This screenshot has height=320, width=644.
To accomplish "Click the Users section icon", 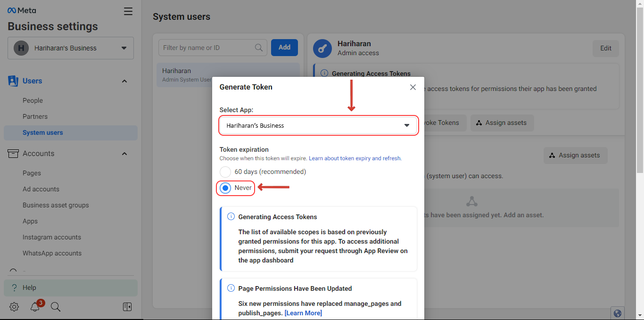I will pyautogui.click(x=13, y=81).
